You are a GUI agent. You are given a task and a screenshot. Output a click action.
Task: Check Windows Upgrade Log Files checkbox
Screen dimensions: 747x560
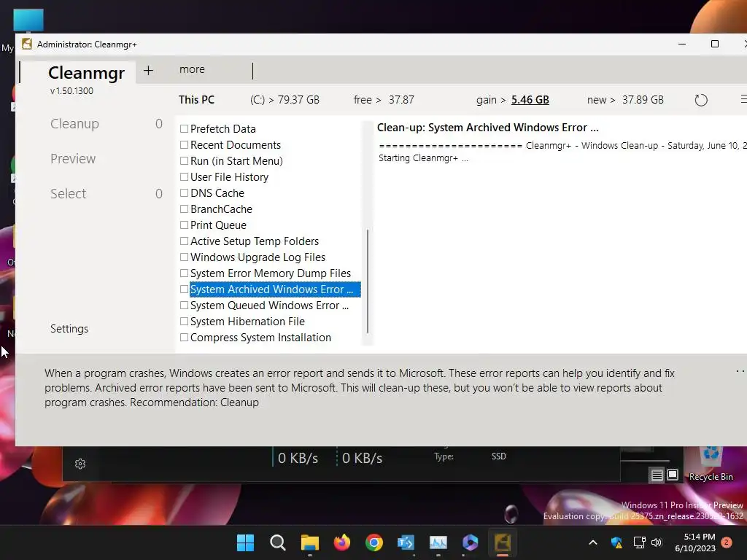click(184, 257)
